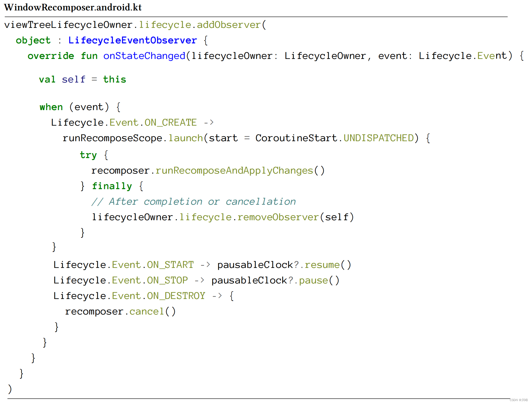Click the CSDN watermark in corner
532x404 pixels.
coord(518,400)
